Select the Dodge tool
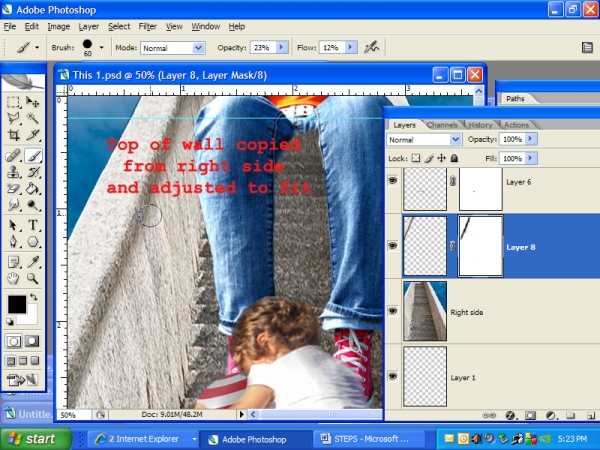The image size is (600, 450). [33, 205]
